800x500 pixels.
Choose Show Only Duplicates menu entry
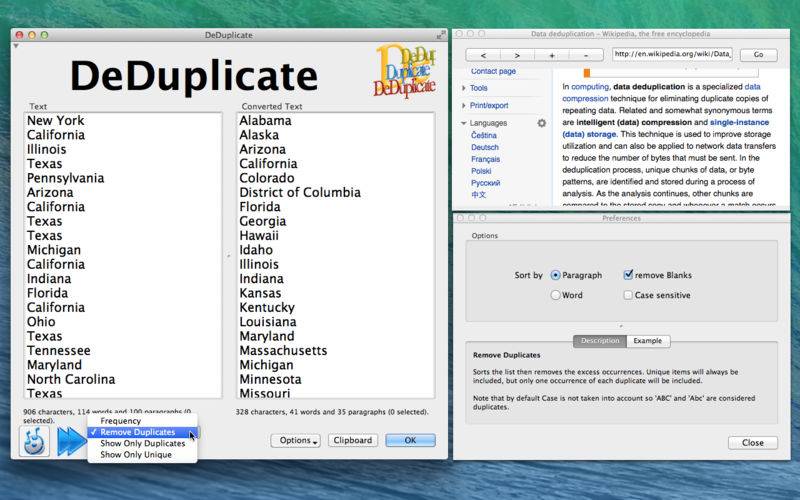142,443
